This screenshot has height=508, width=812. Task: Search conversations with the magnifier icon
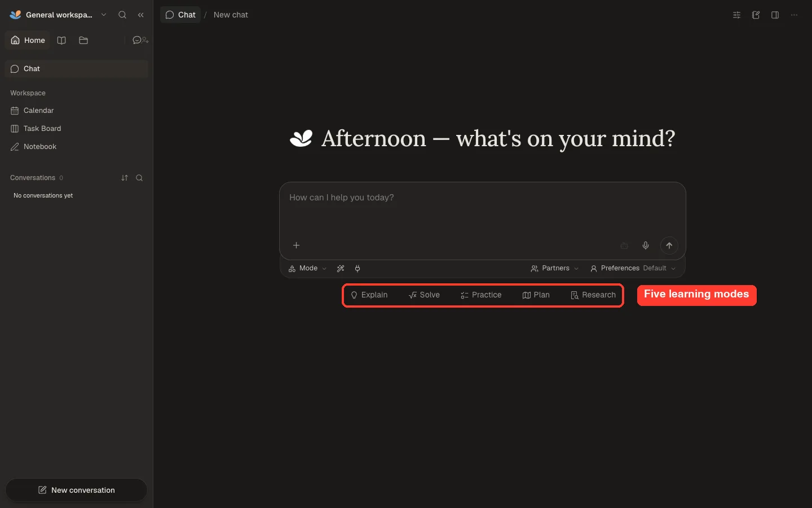[139, 178]
